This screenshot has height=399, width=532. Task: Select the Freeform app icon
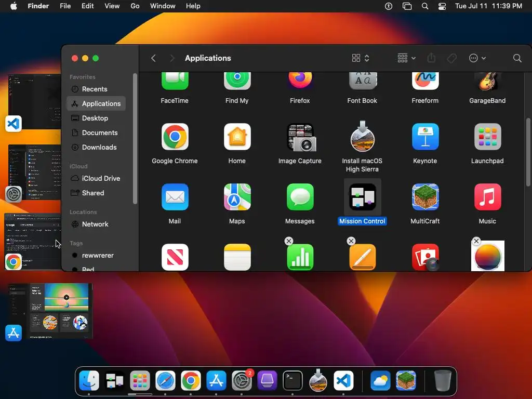425,81
